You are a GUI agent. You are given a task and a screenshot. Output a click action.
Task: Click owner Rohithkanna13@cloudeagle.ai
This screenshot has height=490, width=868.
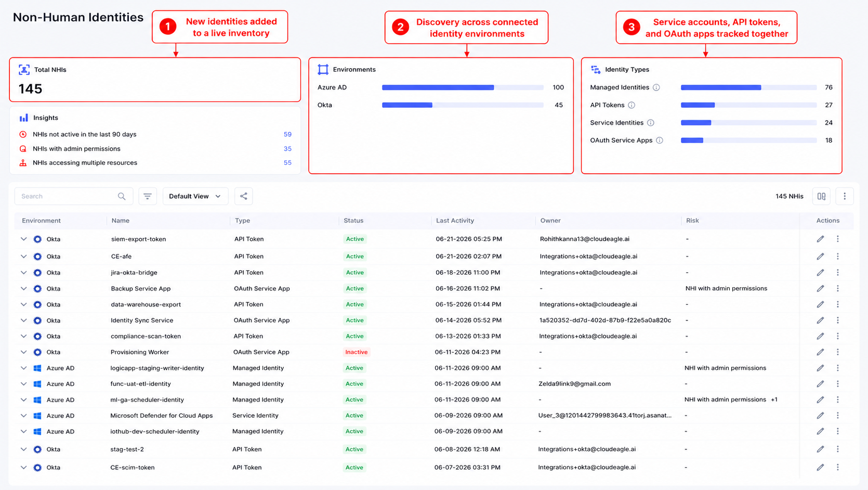(585, 239)
